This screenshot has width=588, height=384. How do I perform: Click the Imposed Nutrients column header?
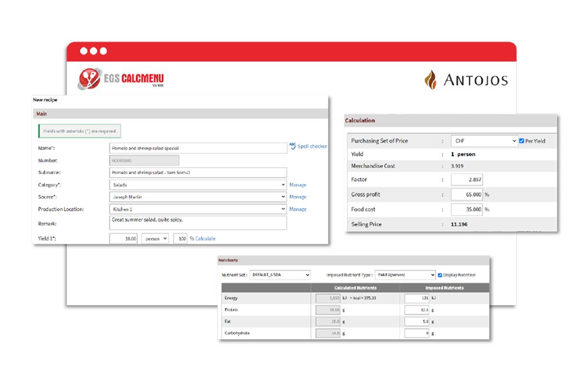(x=444, y=288)
